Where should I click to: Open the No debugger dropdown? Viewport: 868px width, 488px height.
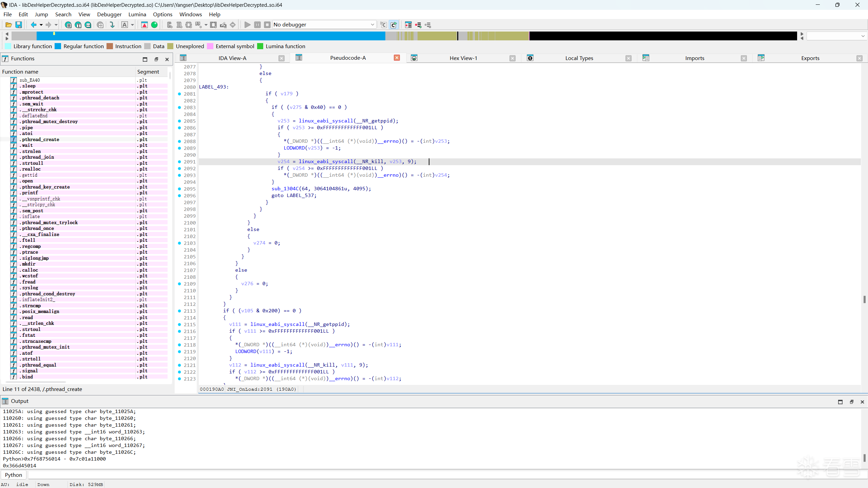372,25
